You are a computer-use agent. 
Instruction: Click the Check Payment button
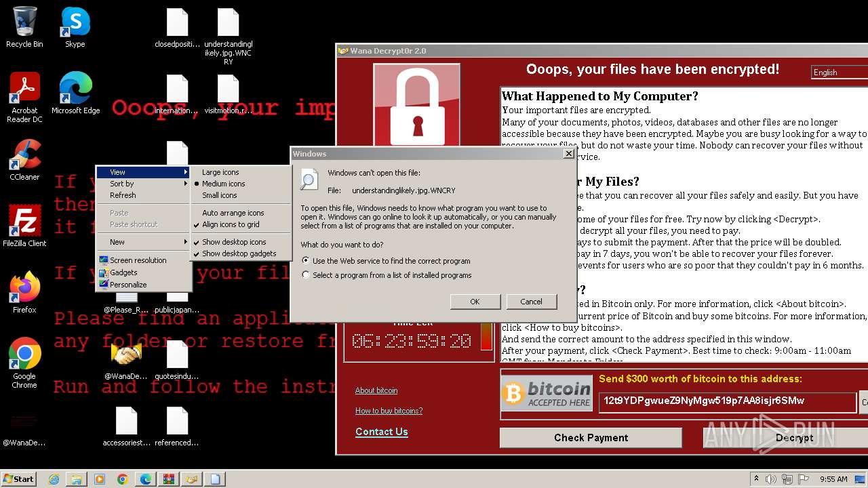point(591,438)
